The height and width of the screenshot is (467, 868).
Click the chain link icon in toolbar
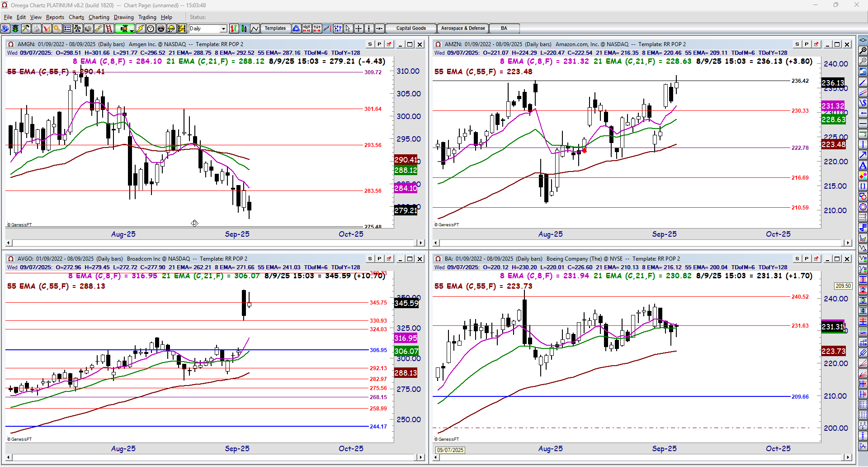[x=99, y=29]
